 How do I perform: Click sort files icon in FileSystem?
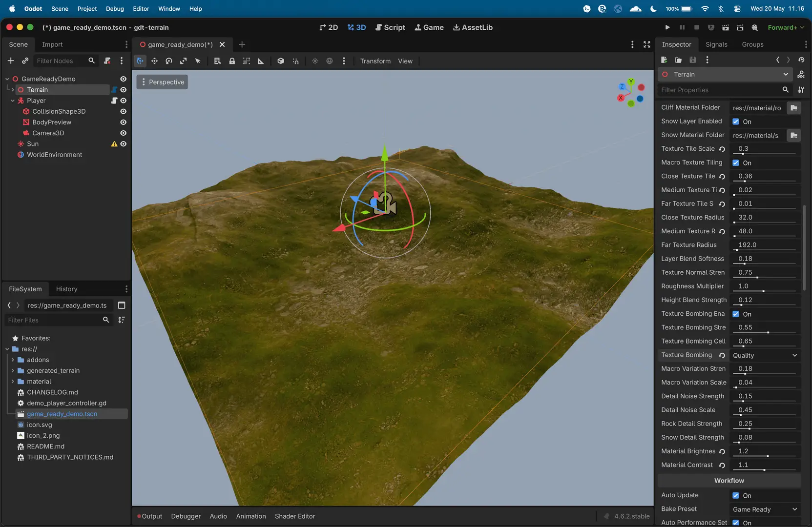pyautogui.click(x=122, y=320)
